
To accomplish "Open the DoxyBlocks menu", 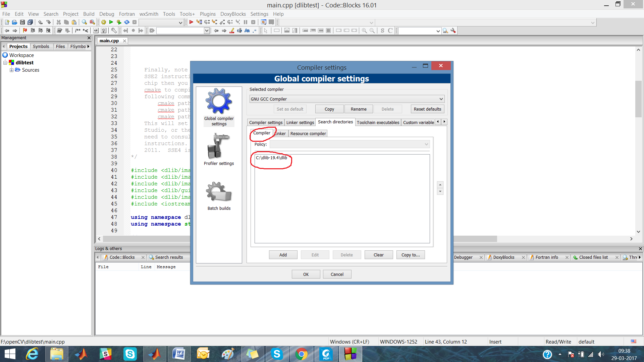I will tap(233, 14).
